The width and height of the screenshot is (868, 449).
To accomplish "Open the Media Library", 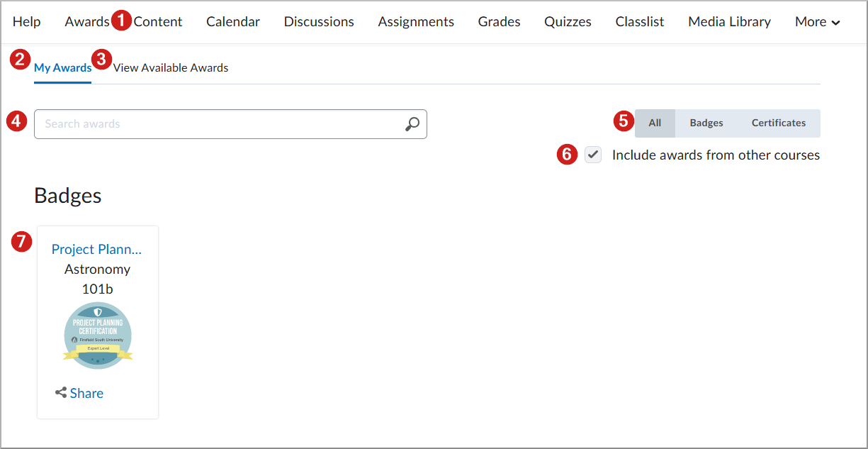I will click(729, 21).
